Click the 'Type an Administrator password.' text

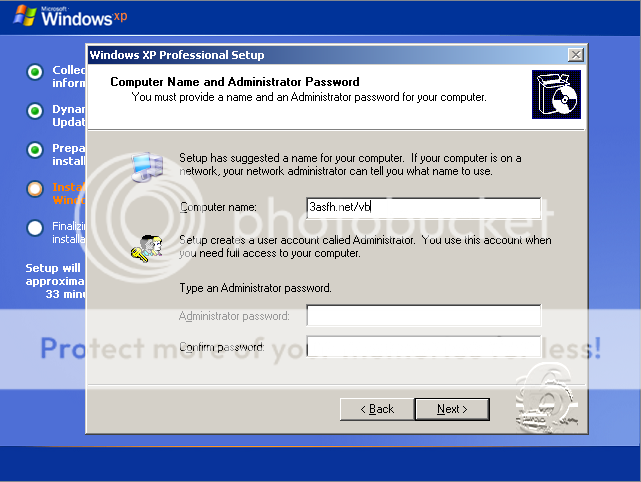pyautogui.click(x=256, y=288)
